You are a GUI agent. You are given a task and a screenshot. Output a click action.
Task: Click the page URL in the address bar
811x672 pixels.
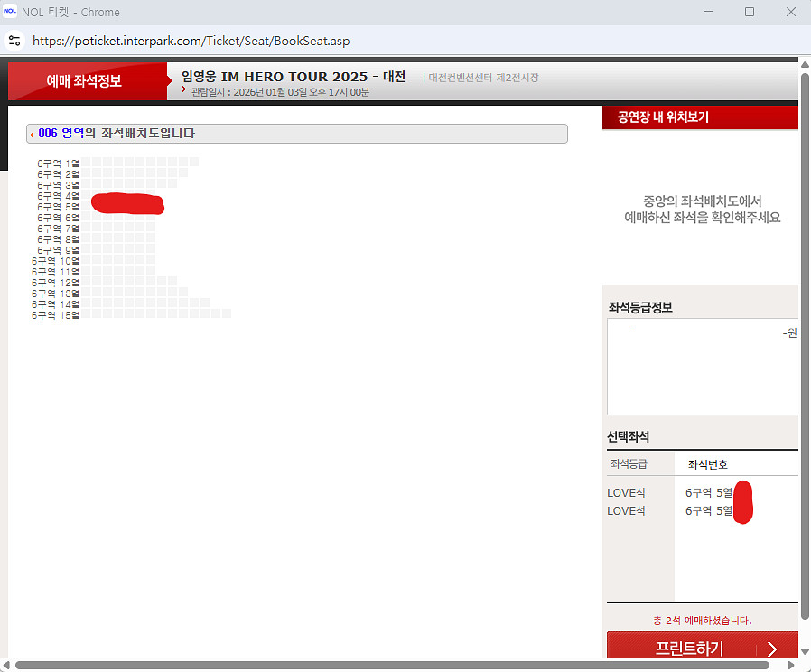point(191,42)
